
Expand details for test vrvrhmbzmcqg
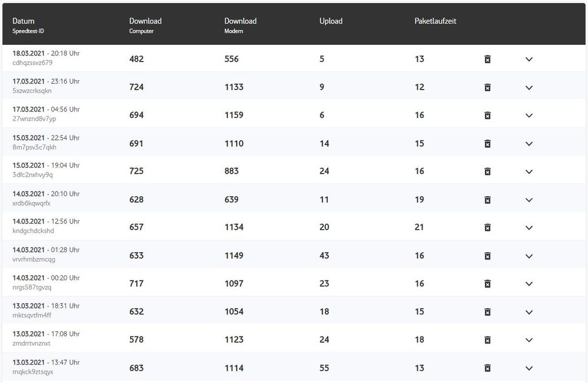pyautogui.click(x=529, y=256)
